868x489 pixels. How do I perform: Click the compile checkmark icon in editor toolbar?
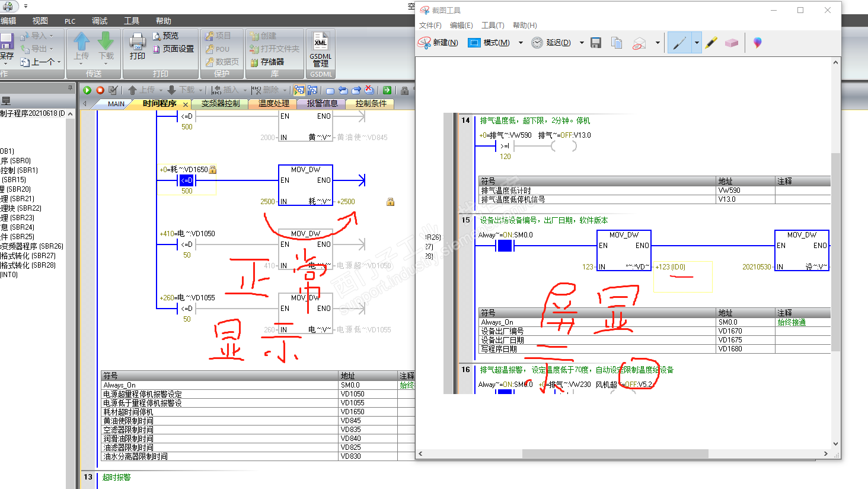(x=113, y=90)
